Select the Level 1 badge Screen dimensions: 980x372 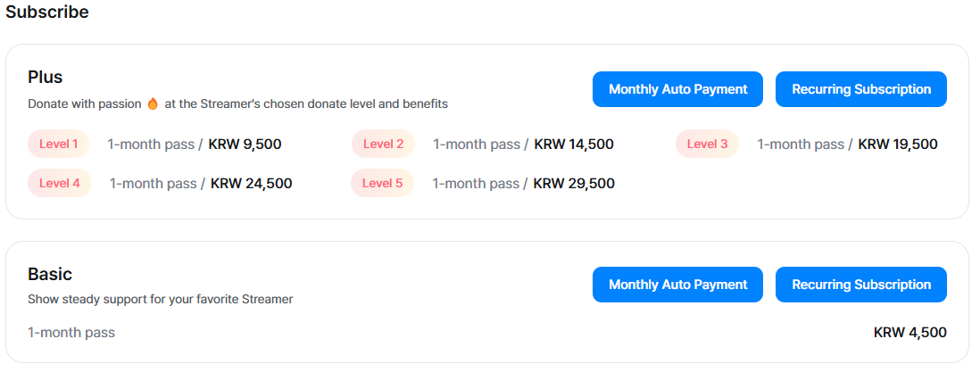pyautogui.click(x=59, y=144)
